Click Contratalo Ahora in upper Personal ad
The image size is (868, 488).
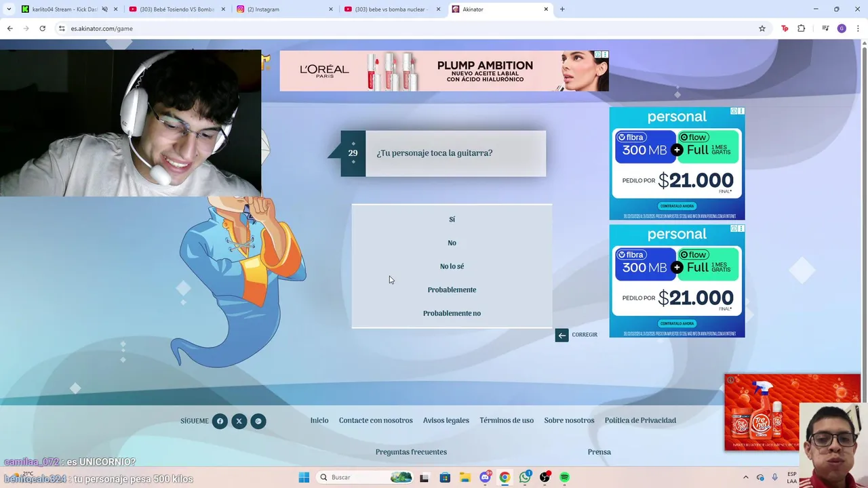pos(677,206)
